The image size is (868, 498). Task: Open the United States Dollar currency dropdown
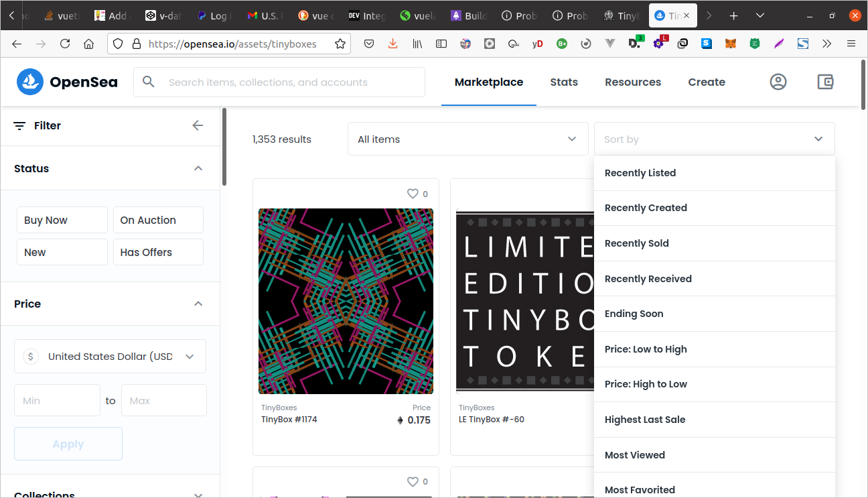110,357
